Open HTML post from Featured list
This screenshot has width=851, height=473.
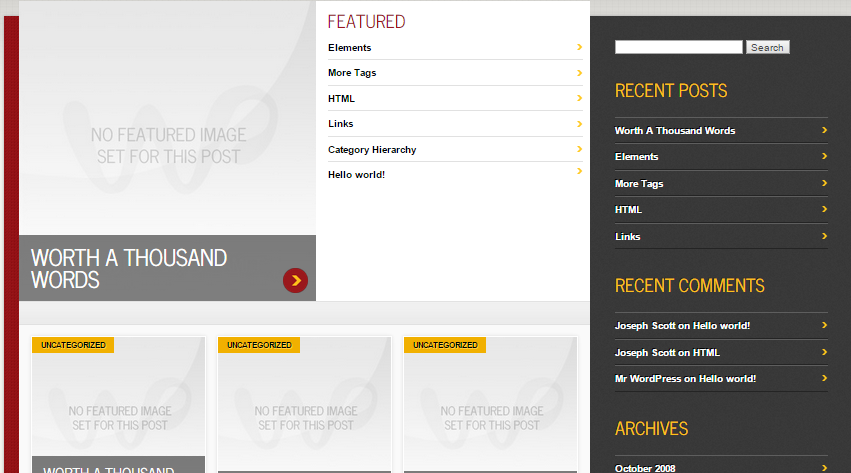click(x=341, y=99)
